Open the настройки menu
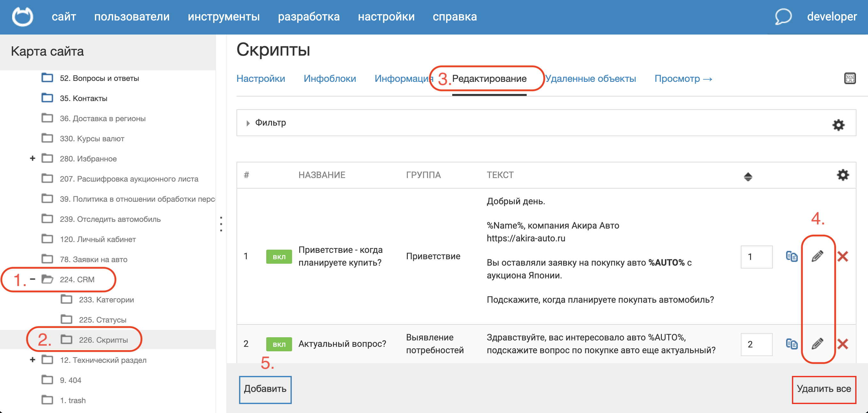The height and width of the screenshot is (413, 868). (x=386, y=17)
